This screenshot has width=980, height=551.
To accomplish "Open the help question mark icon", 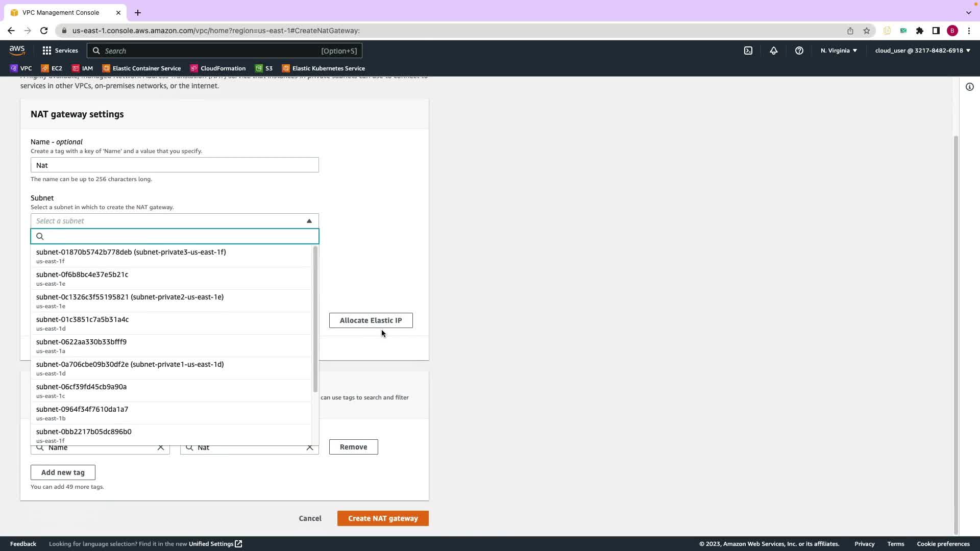I will [799, 51].
